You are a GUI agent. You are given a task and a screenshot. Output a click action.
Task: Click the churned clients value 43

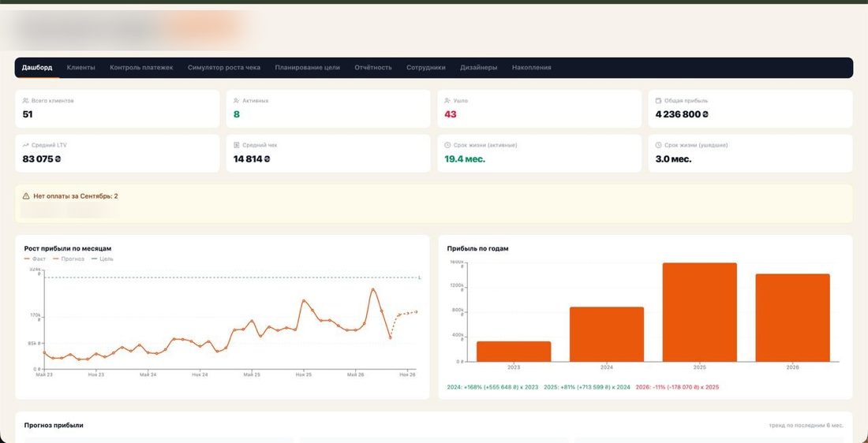point(450,114)
